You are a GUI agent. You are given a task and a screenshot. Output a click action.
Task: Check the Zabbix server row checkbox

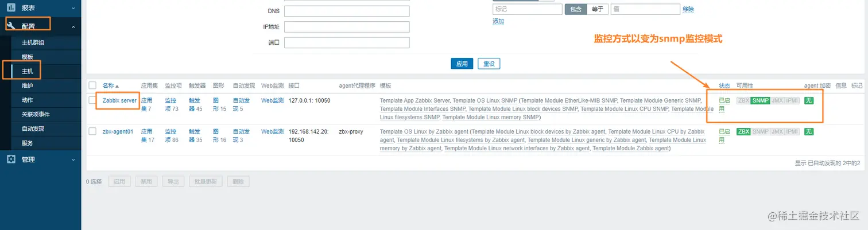coord(92,100)
